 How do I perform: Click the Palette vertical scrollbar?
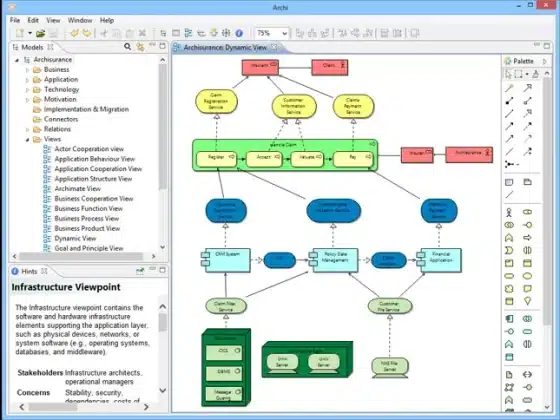(x=547, y=202)
